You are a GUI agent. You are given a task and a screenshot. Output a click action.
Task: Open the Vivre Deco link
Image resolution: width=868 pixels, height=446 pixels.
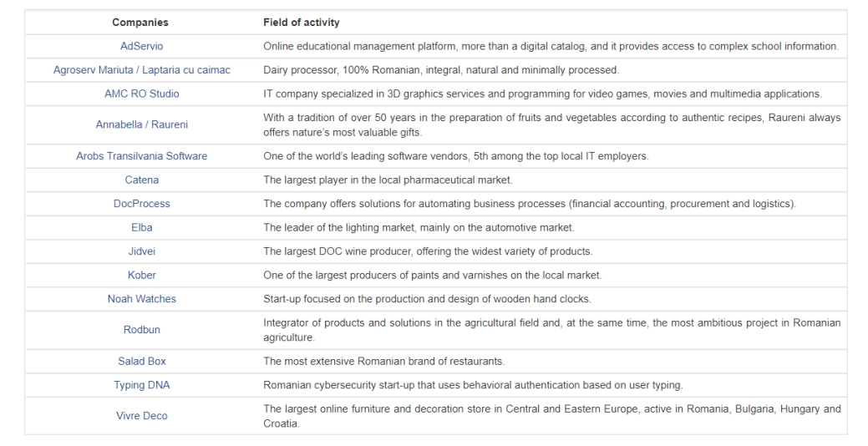[x=141, y=416]
